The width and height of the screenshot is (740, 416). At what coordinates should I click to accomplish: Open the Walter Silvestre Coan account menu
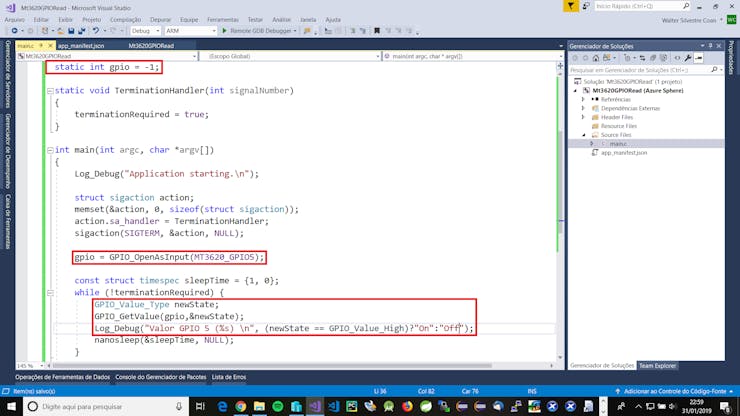(692, 20)
